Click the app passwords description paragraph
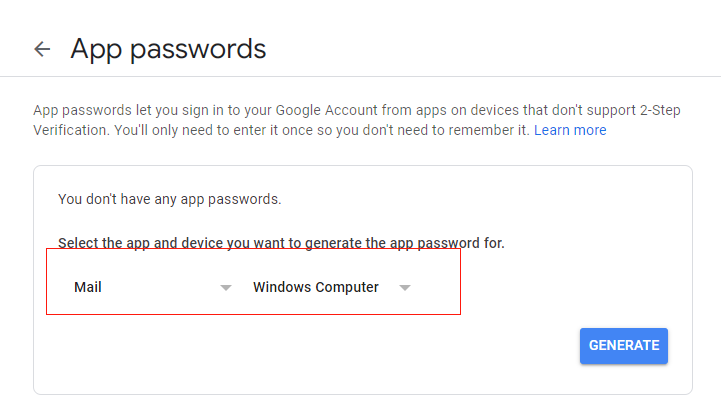 (357, 120)
